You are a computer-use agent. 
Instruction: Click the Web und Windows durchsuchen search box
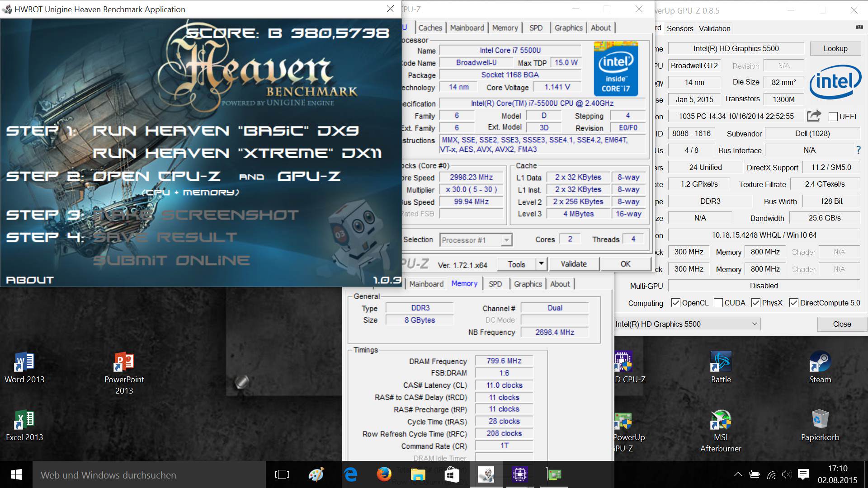(x=149, y=474)
